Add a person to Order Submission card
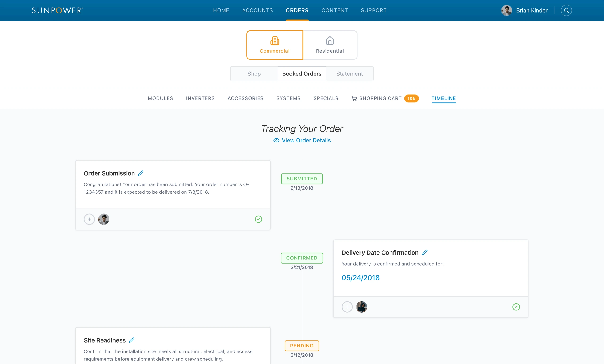The height and width of the screenshot is (364, 604). [x=89, y=219]
